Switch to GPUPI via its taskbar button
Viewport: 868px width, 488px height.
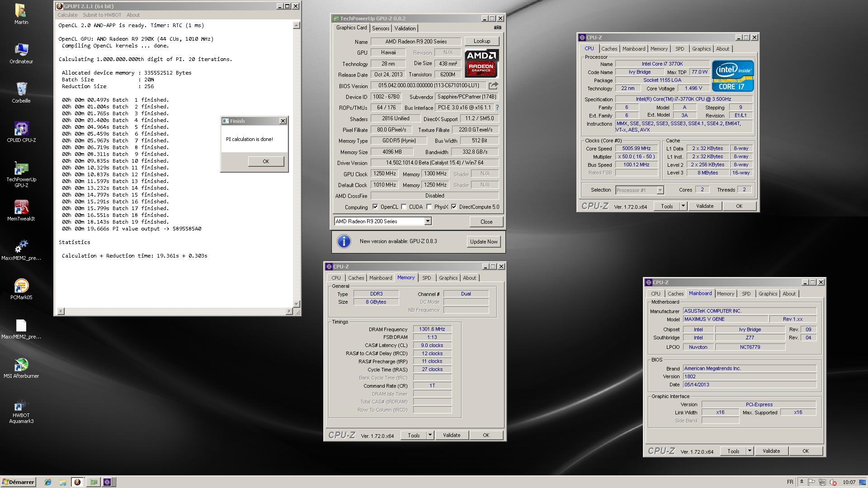(77, 482)
